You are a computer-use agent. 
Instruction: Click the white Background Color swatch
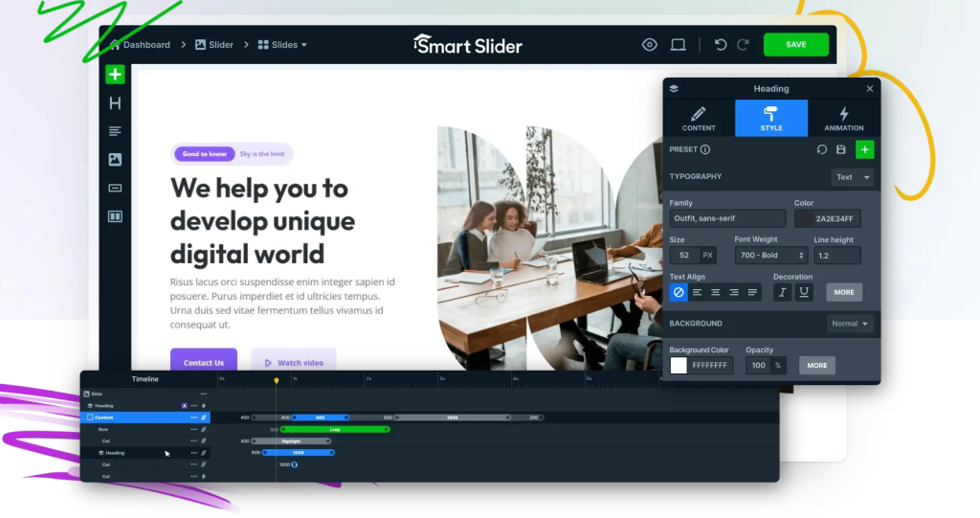(x=679, y=366)
